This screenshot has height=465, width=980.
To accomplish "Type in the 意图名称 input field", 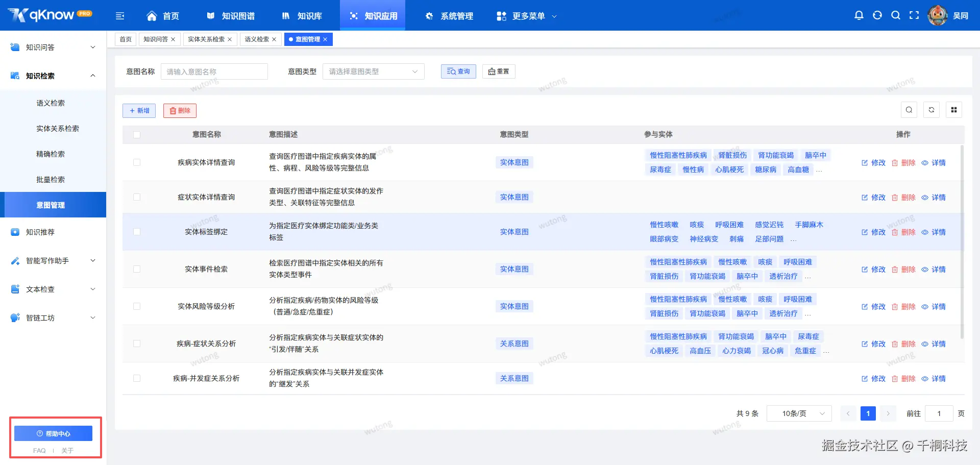I will click(x=214, y=71).
